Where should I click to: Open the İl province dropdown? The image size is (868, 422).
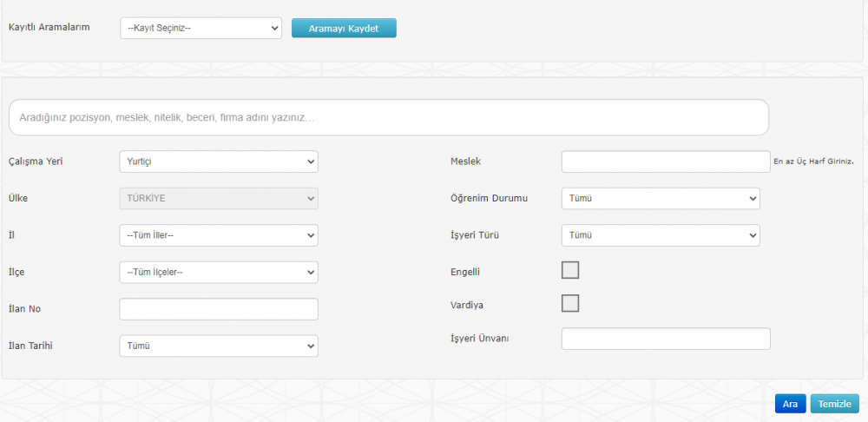(x=218, y=235)
